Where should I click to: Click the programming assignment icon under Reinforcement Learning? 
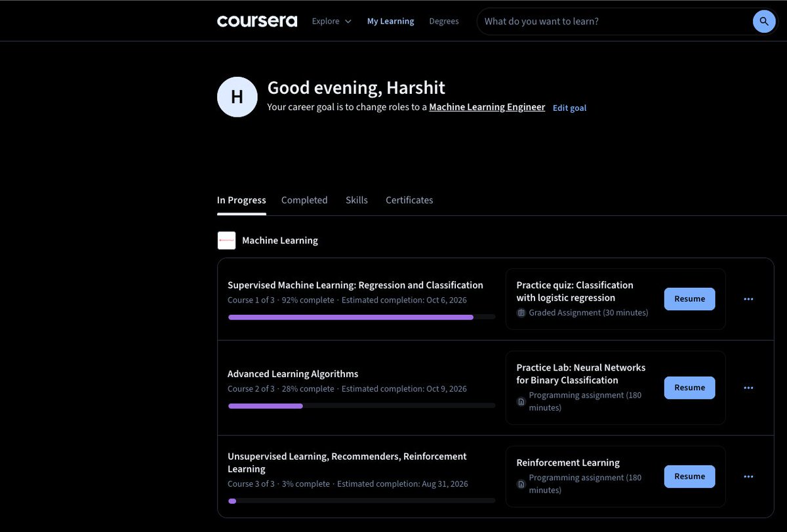coord(521,484)
